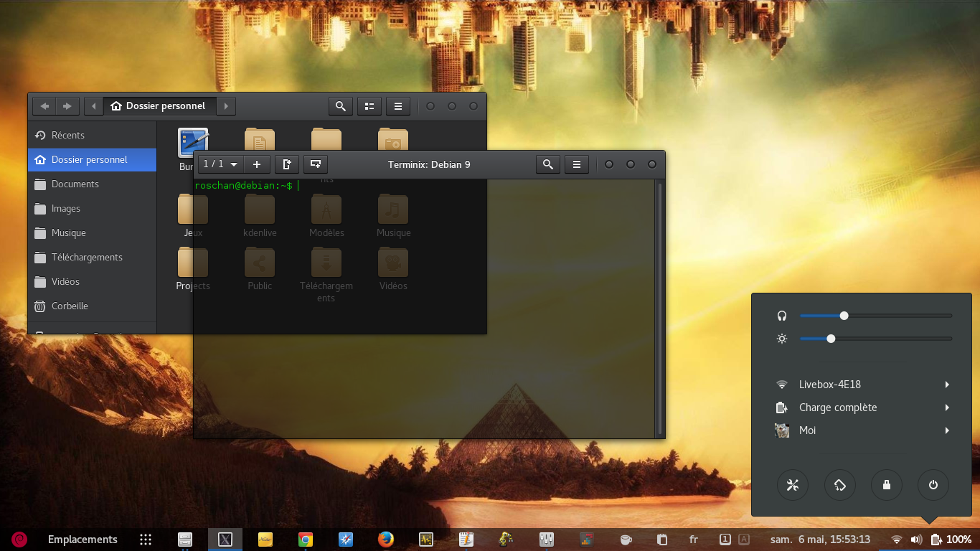Select Téléchargements in the file sidebar
The height and width of the screenshot is (551, 980).
point(87,257)
